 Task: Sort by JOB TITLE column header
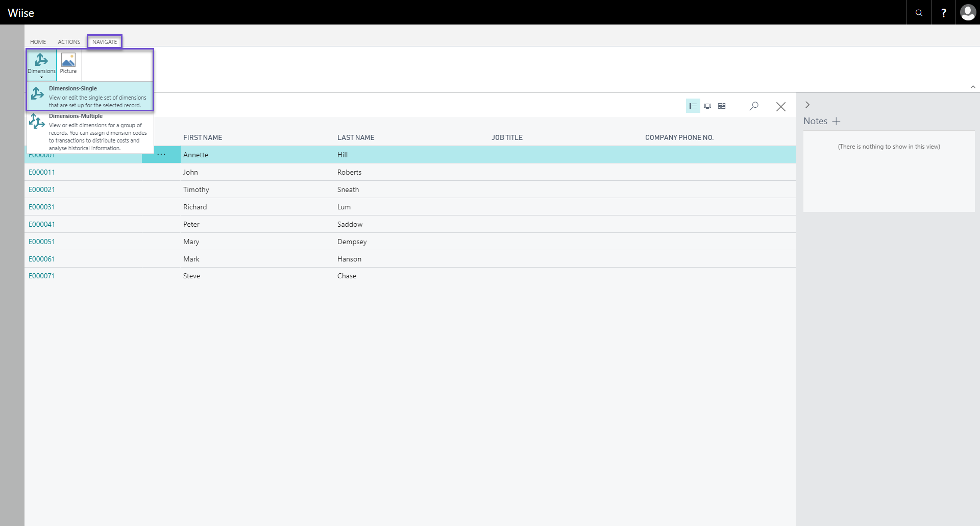507,137
